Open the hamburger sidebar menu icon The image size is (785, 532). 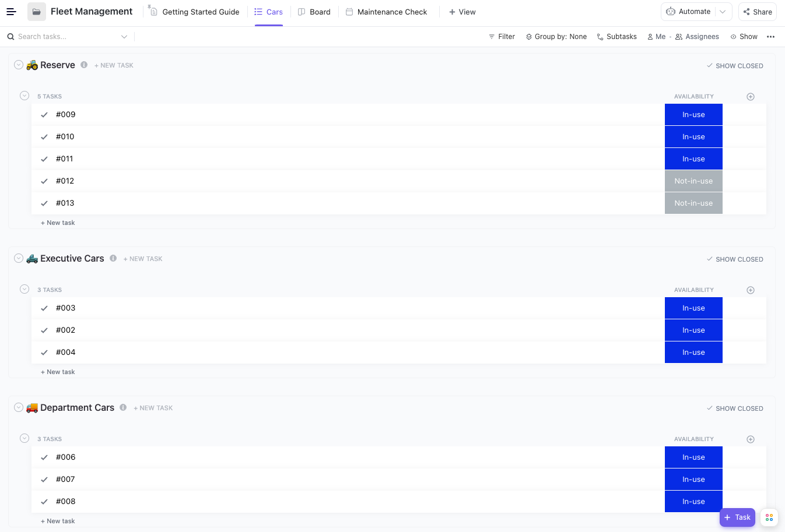pos(11,12)
